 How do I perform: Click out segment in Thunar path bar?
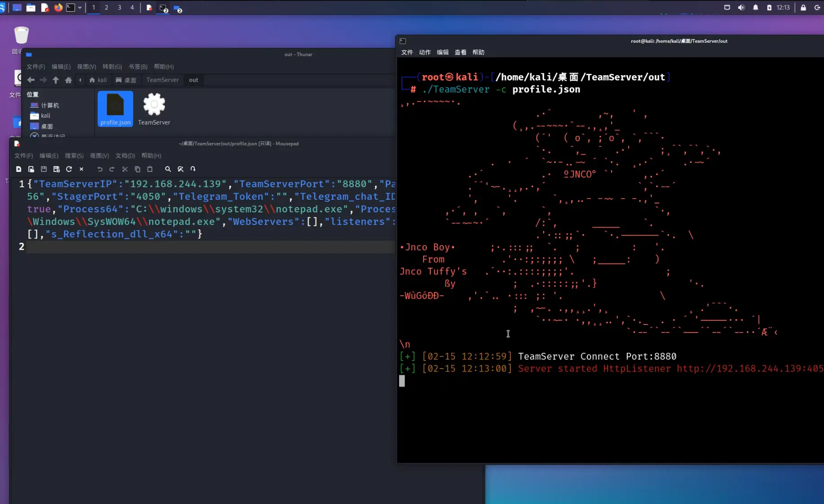point(194,80)
